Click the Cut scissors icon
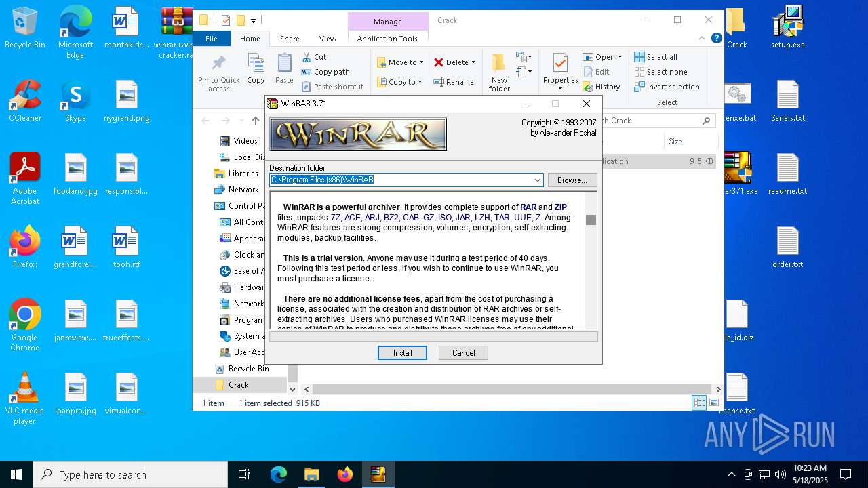The width and height of the screenshot is (868, 488). click(307, 57)
